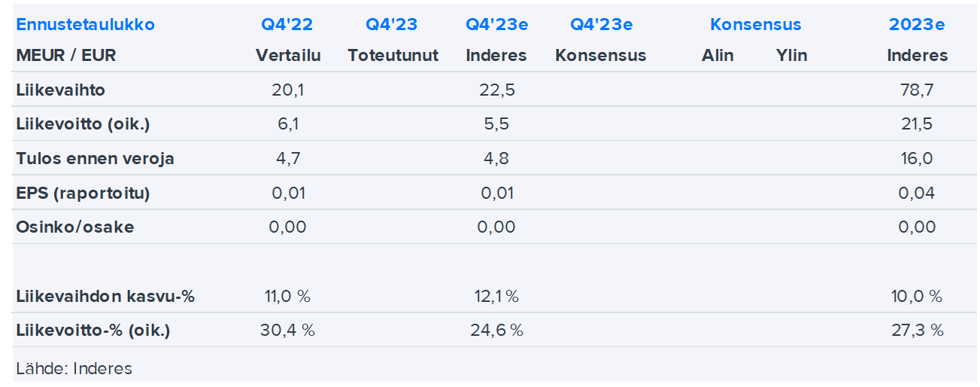
Task: Click the Lähde: Inderes source note
Action: [x=74, y=368]
